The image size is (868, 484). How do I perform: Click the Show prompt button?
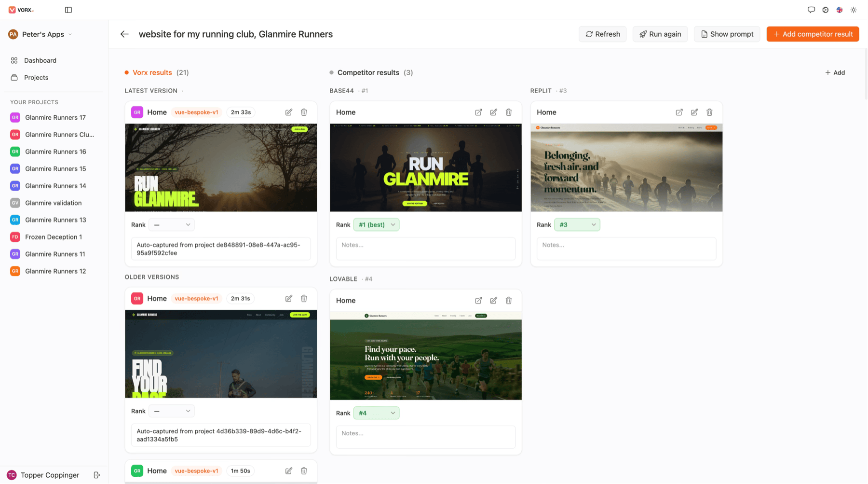point(727,34)
